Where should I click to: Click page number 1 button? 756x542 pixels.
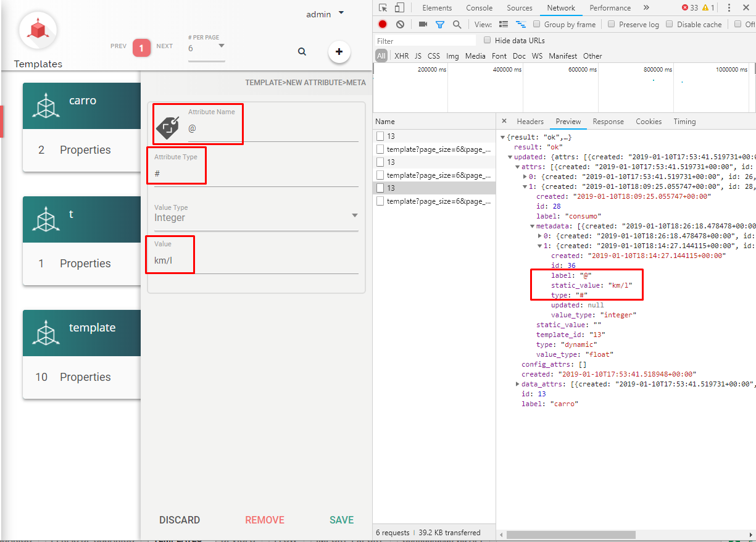point(141,48)
